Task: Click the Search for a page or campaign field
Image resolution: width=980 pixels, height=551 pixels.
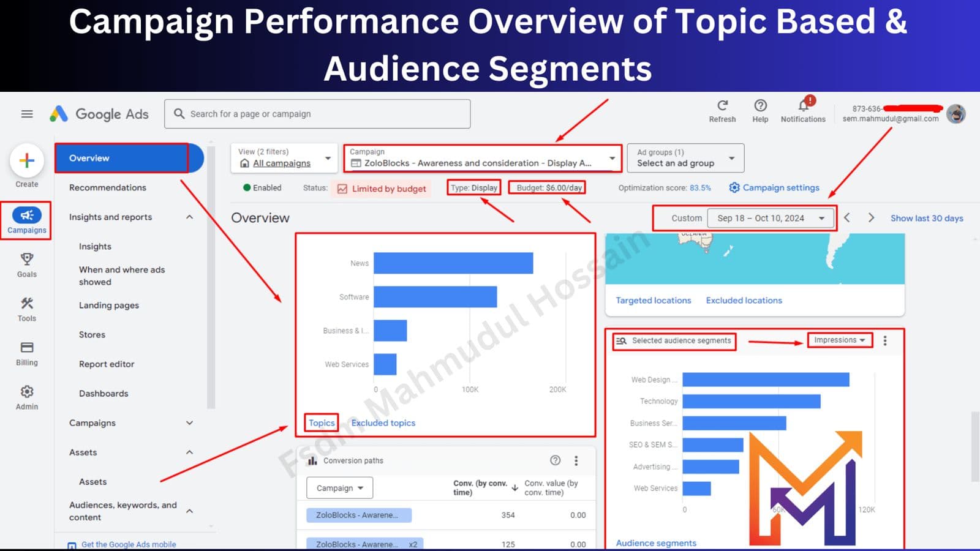Action: pyautogui.click(x=317, y=114)
